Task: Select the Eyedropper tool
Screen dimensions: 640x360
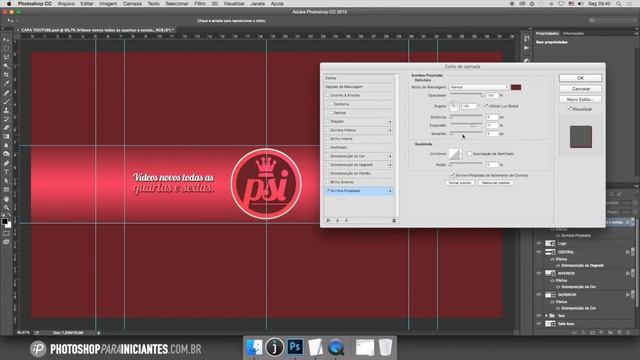Action: 6,84
